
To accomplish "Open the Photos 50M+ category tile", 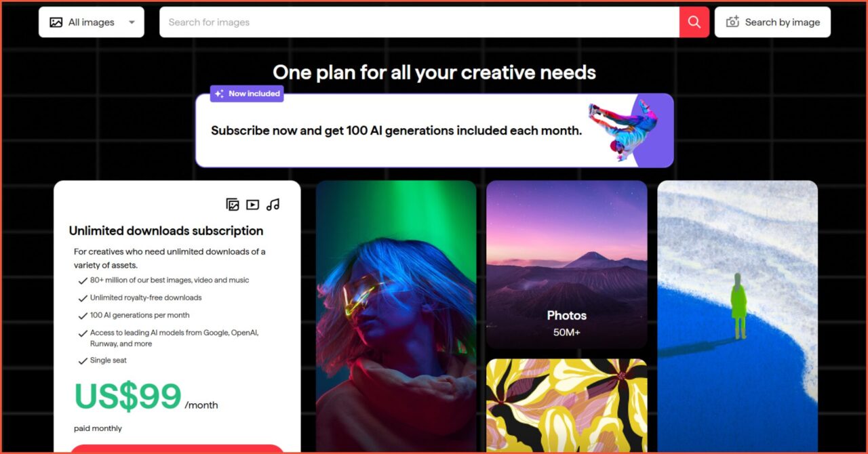I will click(x=567, y=264).
